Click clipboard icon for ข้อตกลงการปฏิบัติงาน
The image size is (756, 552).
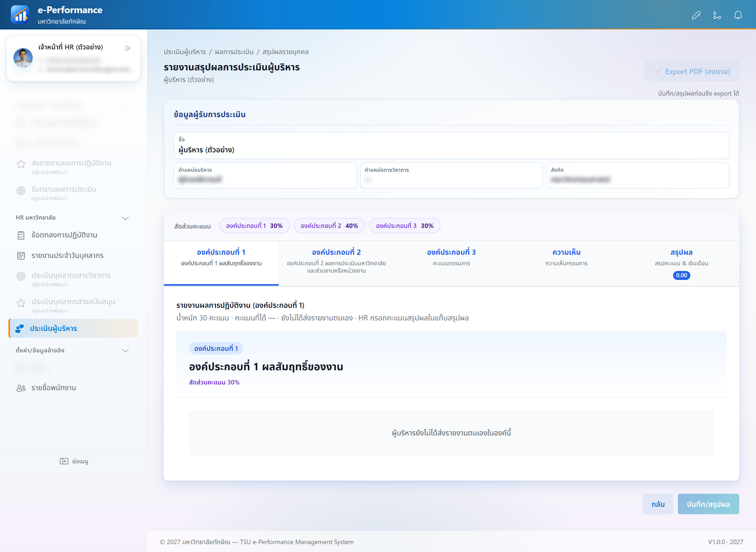point(21,235)
